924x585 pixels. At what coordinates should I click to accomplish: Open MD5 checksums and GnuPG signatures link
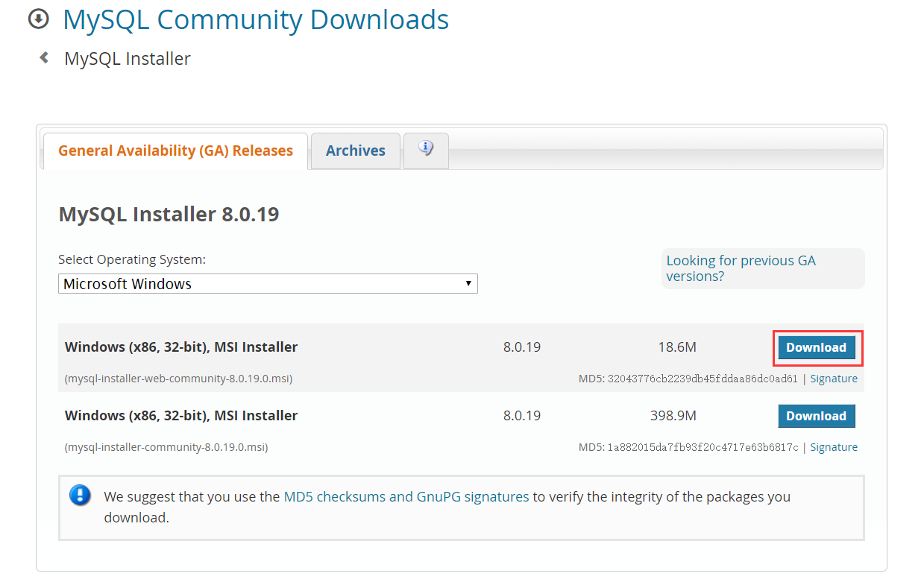[x=406, y=496]
